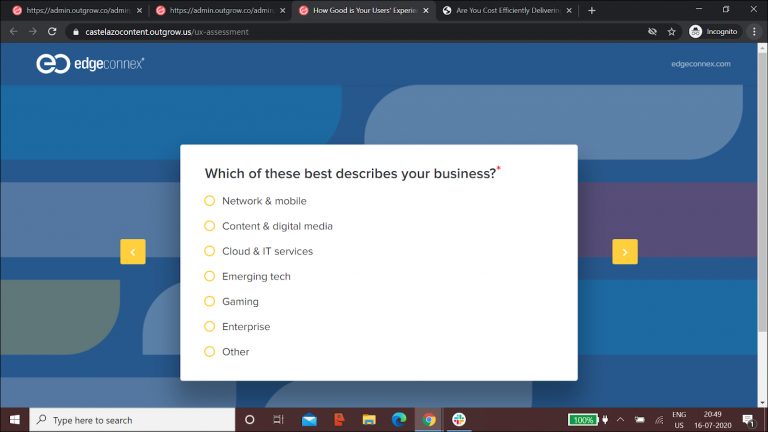The image size is (768, 432).
Task: Open File Explorer from the taskbar
Action: tap(369, 420)
